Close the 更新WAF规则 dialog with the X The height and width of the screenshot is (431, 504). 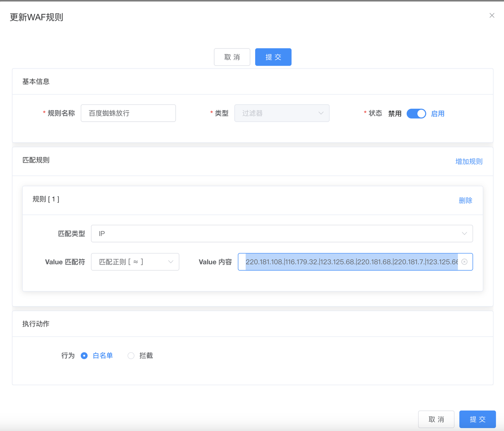492,15
